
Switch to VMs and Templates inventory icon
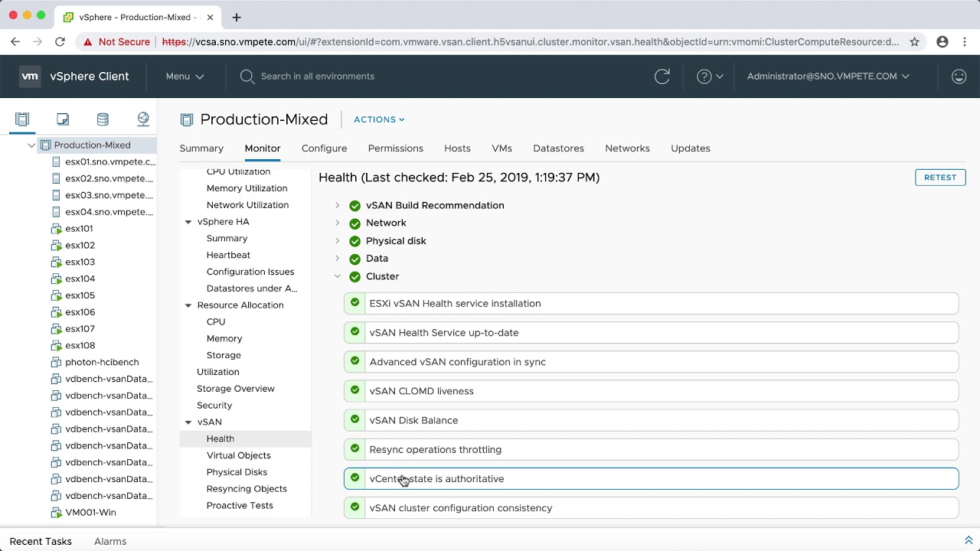tap(63, 119)
